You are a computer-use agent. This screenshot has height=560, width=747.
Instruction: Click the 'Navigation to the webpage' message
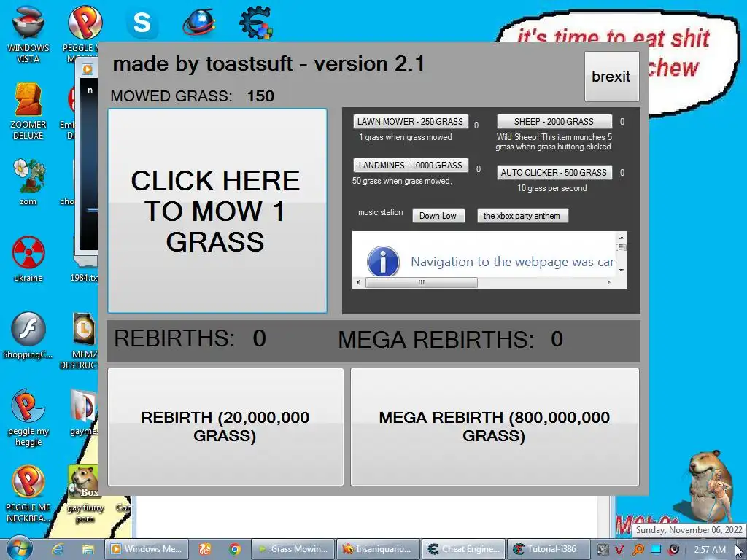513,262
